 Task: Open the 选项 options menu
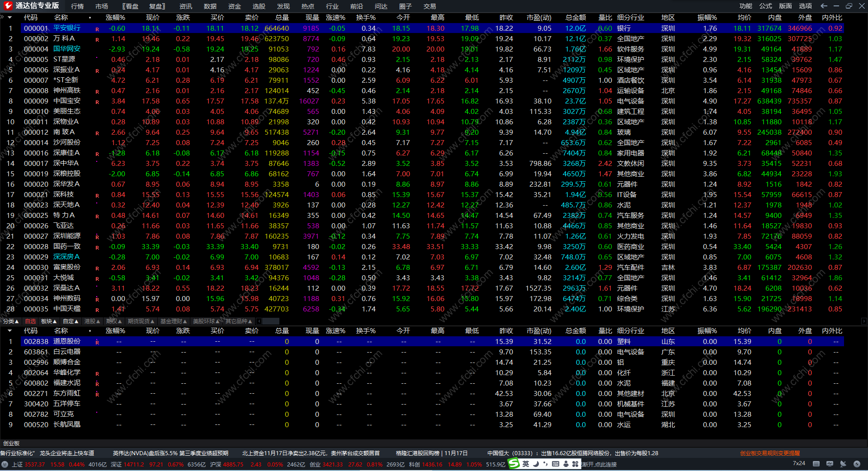tap(806, 6)
